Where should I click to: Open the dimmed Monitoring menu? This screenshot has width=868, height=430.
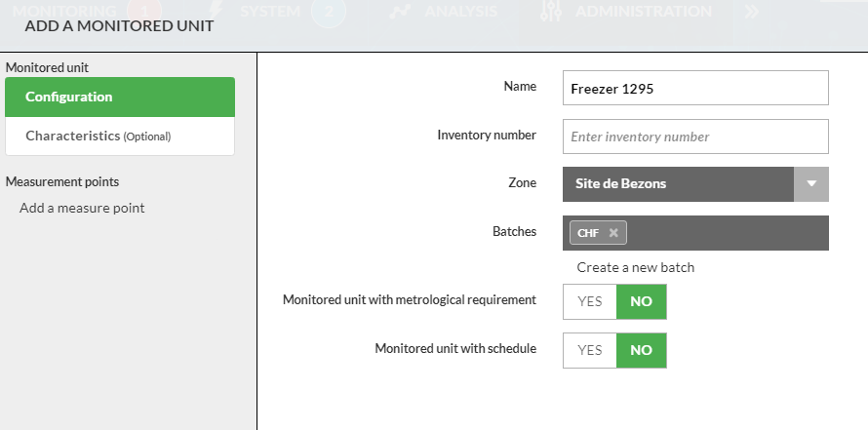(64, 11)
